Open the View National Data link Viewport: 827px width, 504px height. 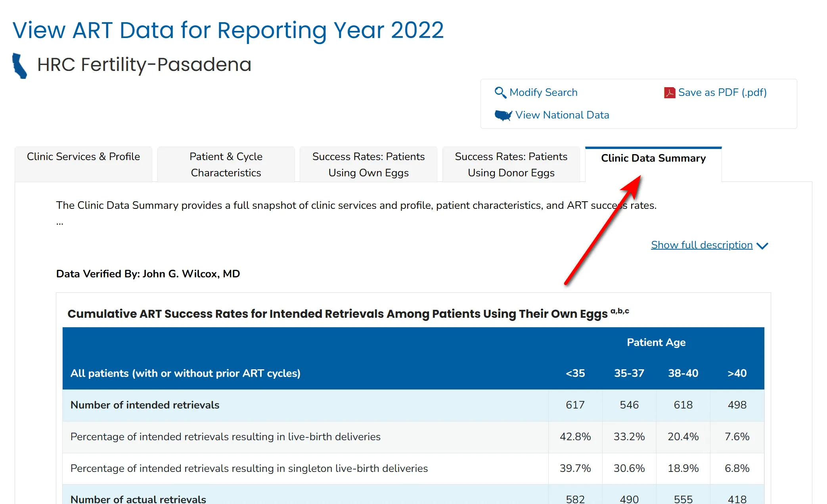click(562, 115)
